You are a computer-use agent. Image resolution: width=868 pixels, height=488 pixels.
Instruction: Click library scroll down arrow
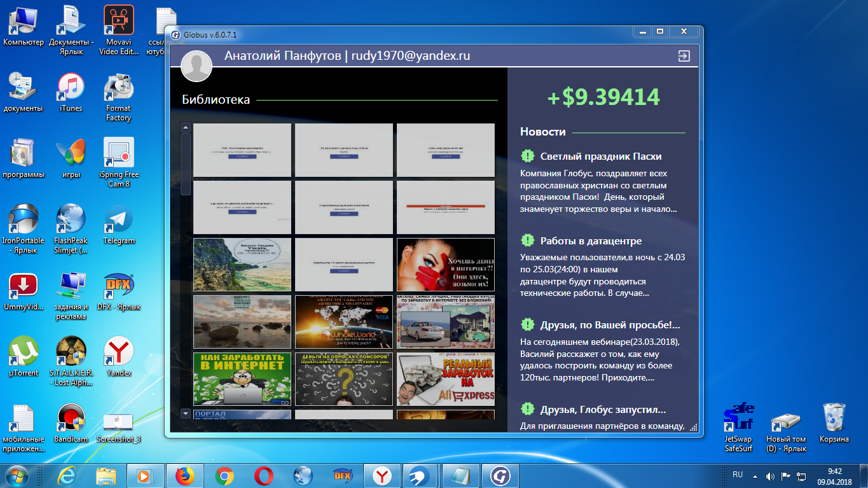[x=186, y=413]
